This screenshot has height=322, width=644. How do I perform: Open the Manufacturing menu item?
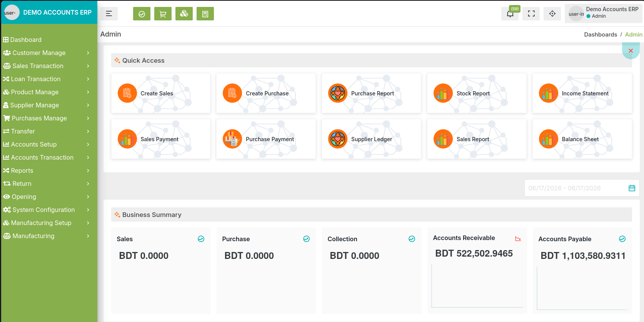[x=49, y=236]
